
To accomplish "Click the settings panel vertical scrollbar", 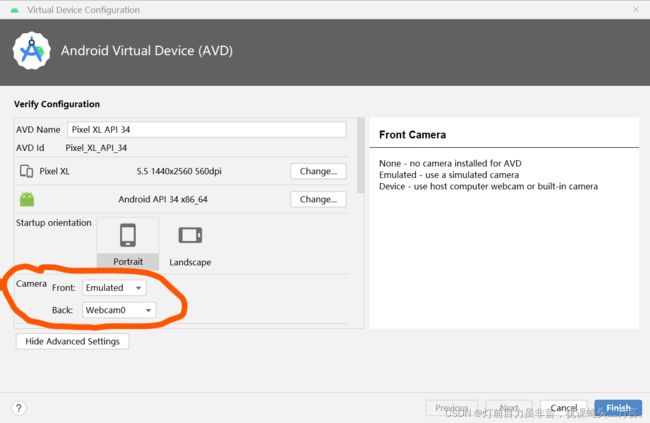I will (361, 156).
